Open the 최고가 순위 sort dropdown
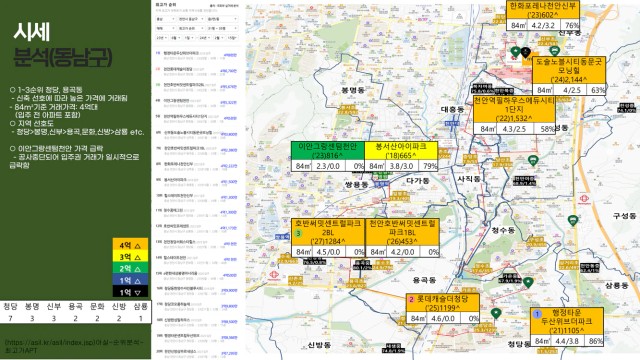640x360 pixels. pos(191,29)
